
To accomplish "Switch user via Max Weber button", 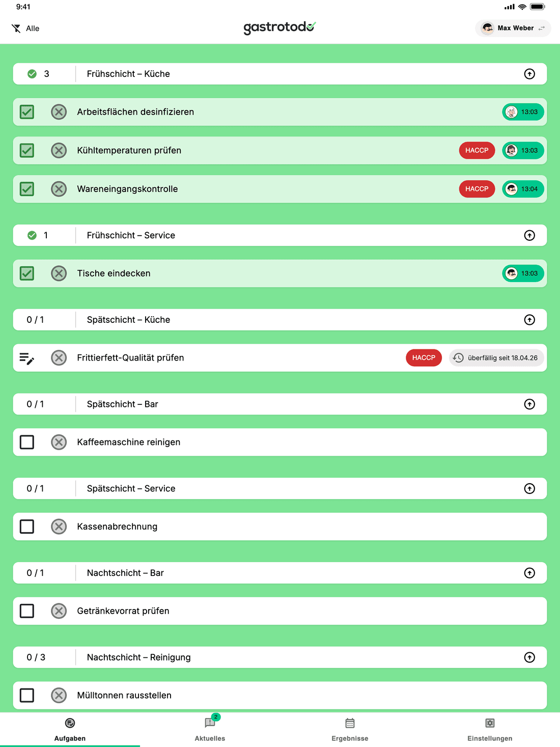I will point(513,29).
